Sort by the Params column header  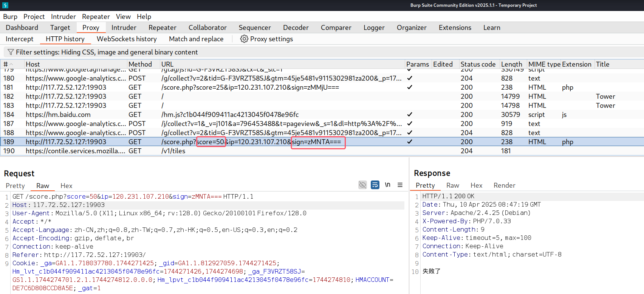coord(418,64)
